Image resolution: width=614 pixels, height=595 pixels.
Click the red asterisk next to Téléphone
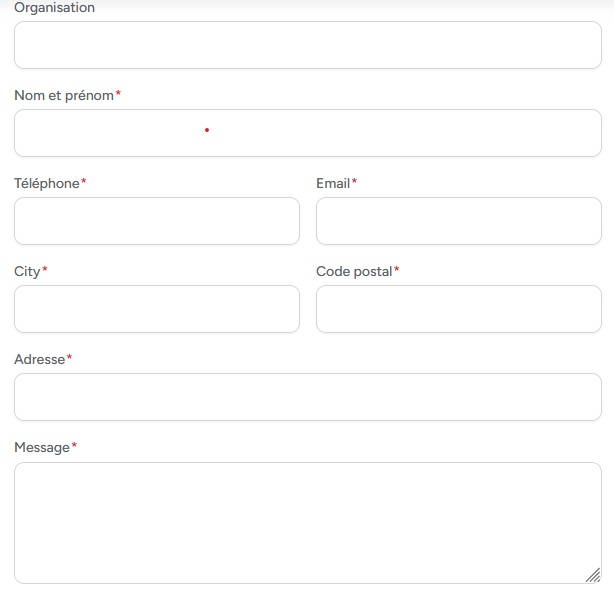point(84,182)
